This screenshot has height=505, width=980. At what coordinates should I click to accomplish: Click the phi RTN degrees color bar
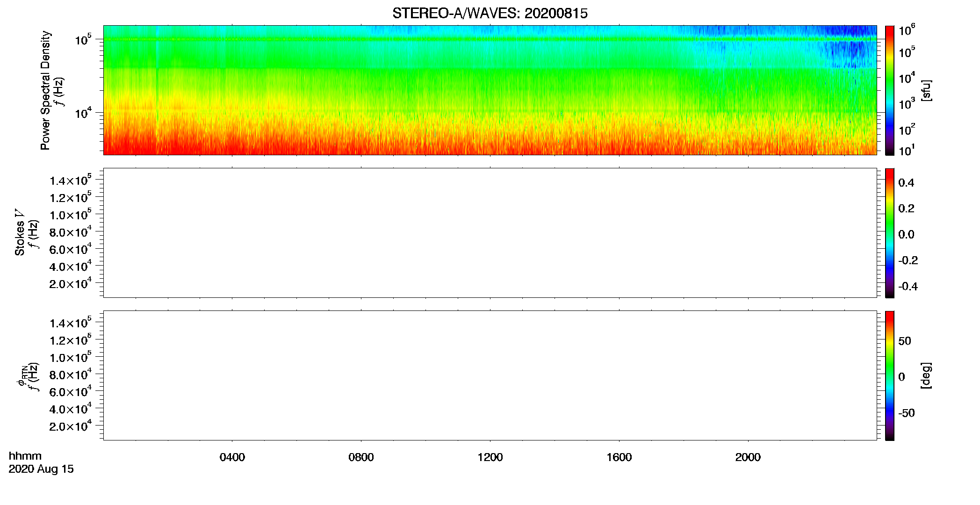click(889, 375)
